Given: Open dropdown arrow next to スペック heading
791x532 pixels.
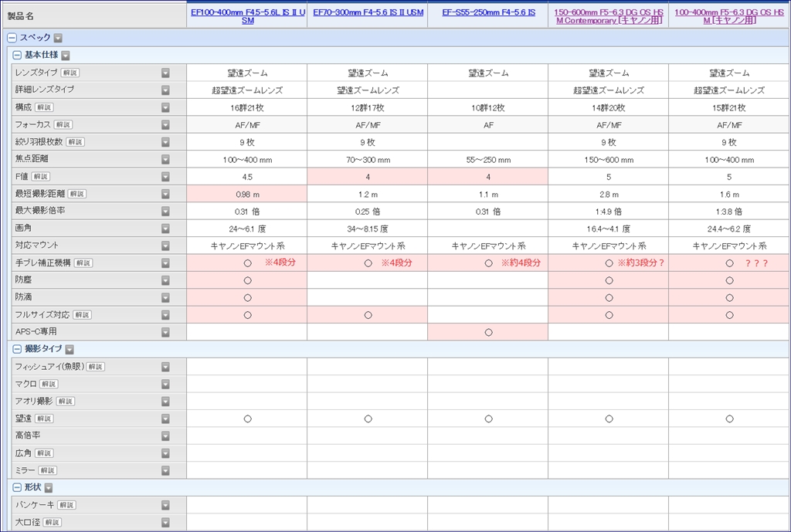Looking at the screenshot, I should coord(58,38).
